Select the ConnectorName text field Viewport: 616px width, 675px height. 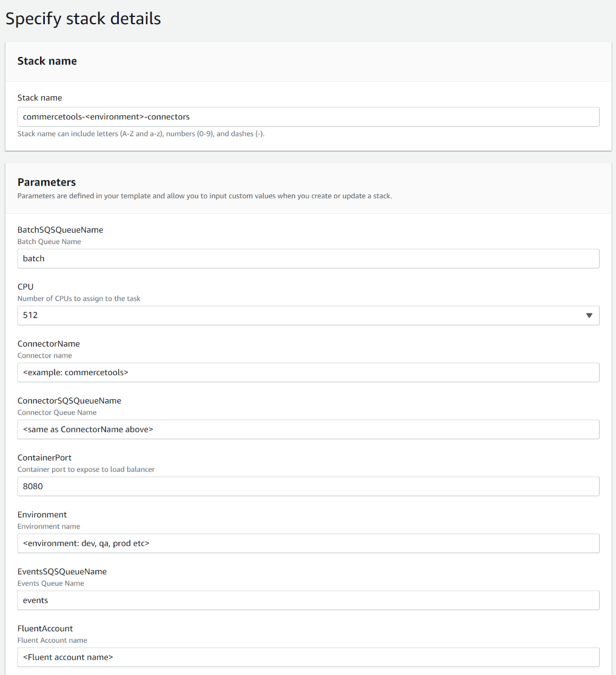click(x=308, y=373)
